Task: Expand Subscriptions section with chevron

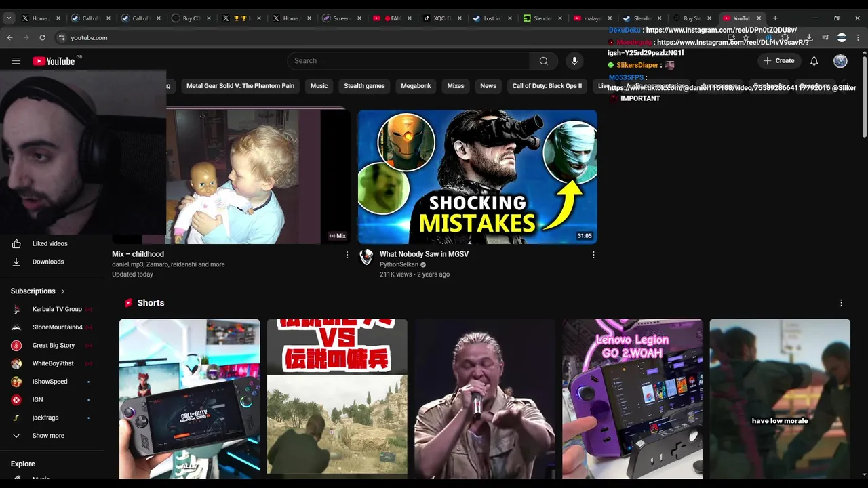Action: tap(62, 291)
